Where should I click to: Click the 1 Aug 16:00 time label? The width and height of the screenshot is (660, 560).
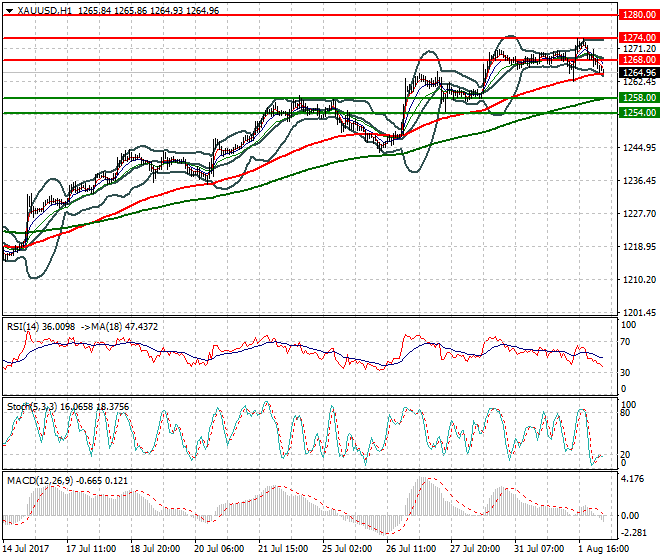(604, 549)
